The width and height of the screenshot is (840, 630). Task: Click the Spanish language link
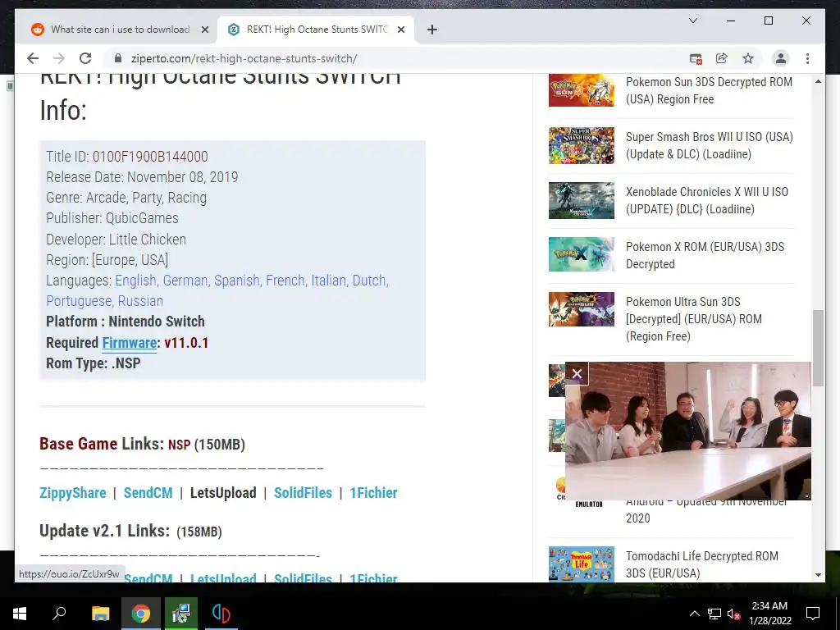click(237, 281)
